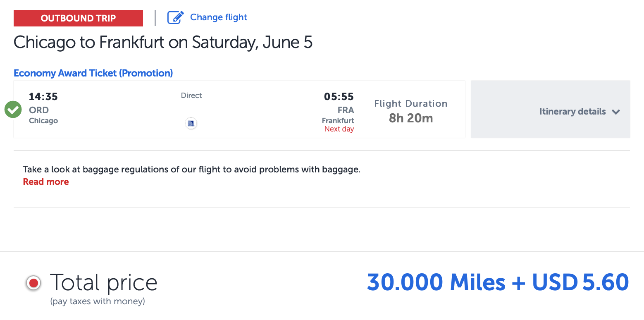Open Read more about baggage regulations
The image size is (644, 320).
(x=45, y=181)
